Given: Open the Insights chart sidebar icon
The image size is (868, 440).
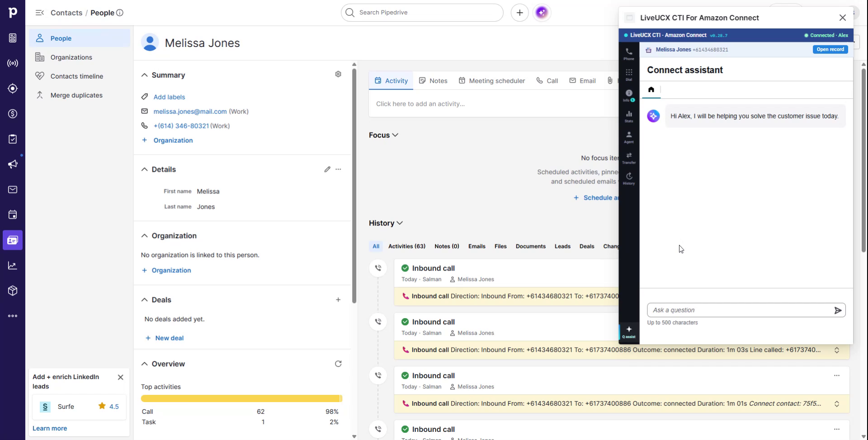Looking at the screenshot, I should pyautogui.click(x=13, y=266).
